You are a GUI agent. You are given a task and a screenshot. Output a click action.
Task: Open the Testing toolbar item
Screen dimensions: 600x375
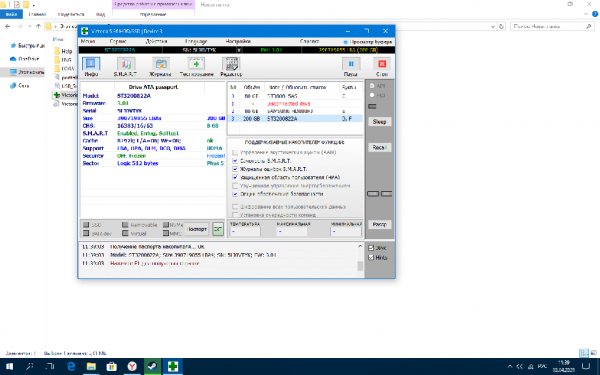(196, 67)
